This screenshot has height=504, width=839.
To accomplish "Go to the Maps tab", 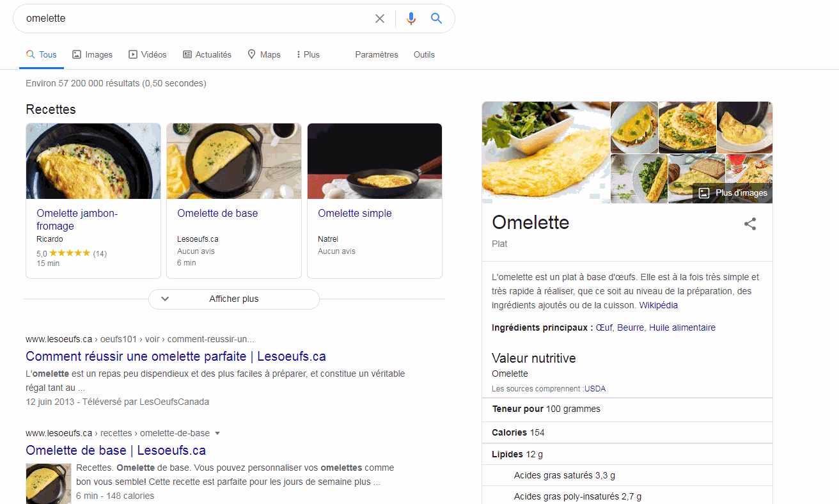I will 264,55.
